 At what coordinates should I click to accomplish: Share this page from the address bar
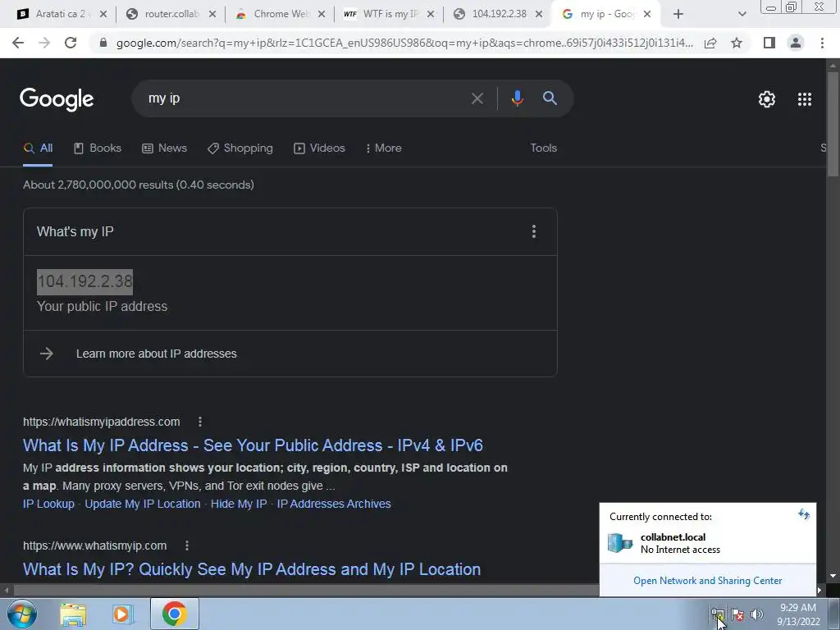[x=710, y=43]
